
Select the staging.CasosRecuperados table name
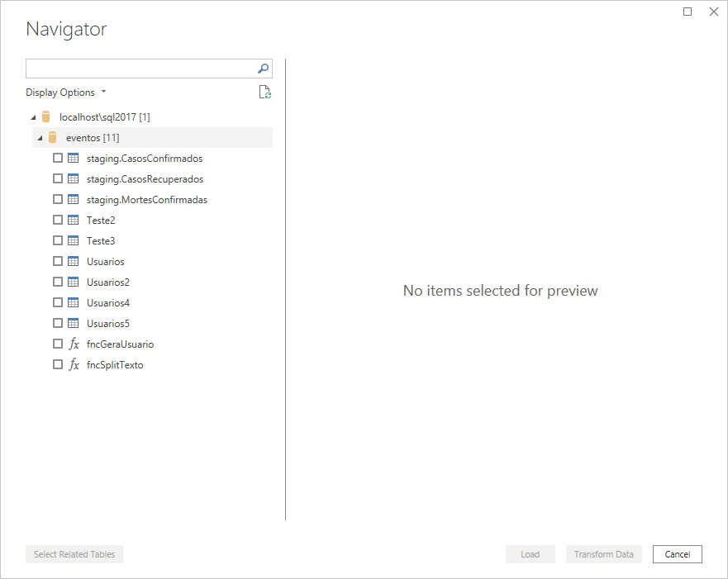(x=145, y=179)
